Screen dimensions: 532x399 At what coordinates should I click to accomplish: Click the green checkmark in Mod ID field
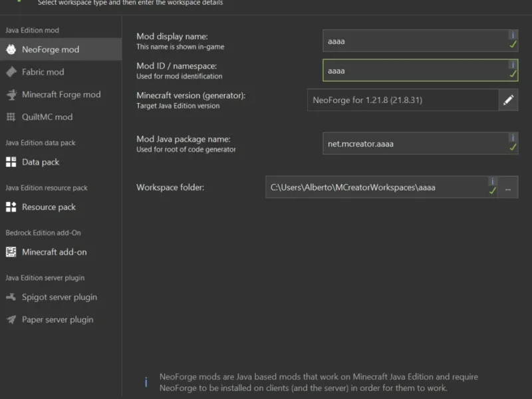(x=513, y=74)
